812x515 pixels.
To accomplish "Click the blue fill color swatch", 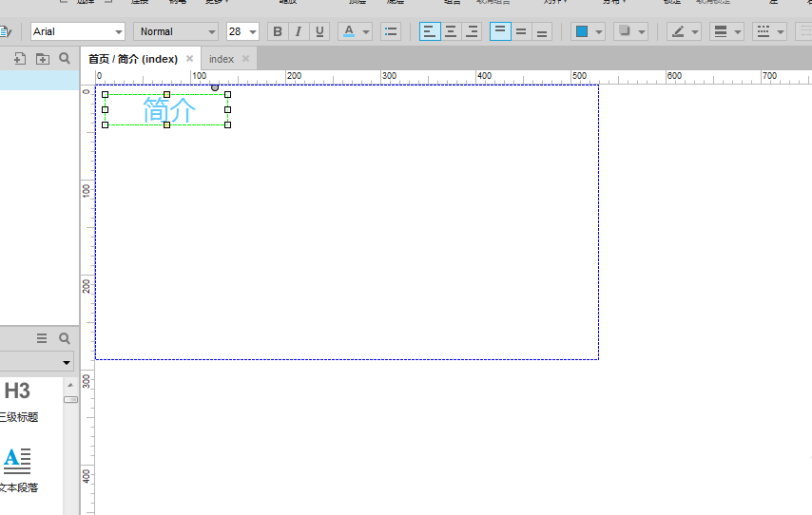I will point(582,31).
